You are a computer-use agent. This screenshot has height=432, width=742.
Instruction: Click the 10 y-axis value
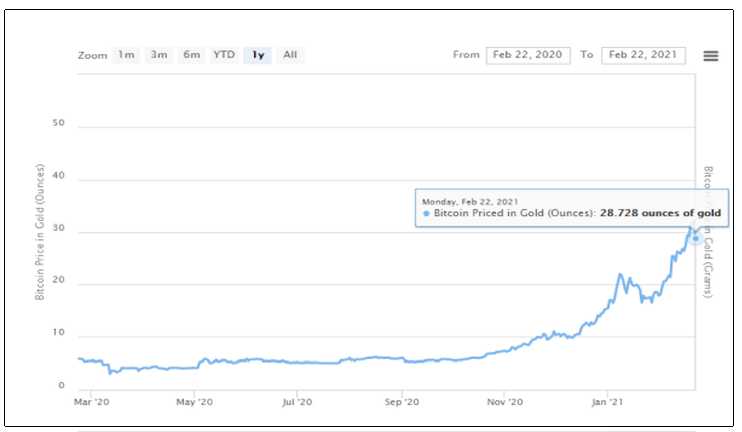pyautogui.click(x=58, y=333)
